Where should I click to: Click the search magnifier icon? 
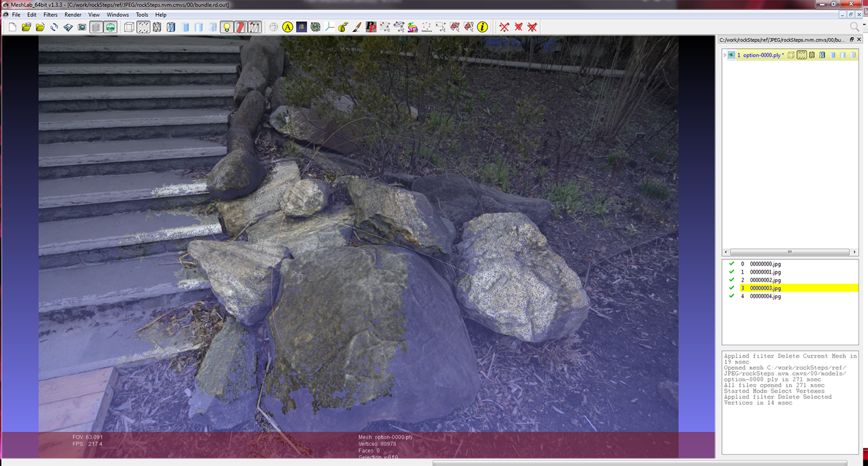[855, 27]
